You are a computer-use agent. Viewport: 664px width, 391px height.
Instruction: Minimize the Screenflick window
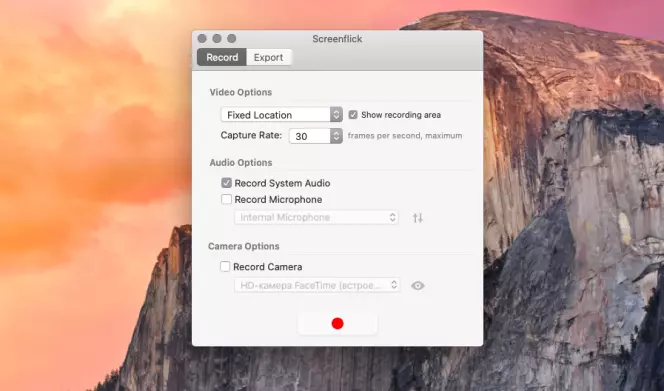click(x=217, y=39)
